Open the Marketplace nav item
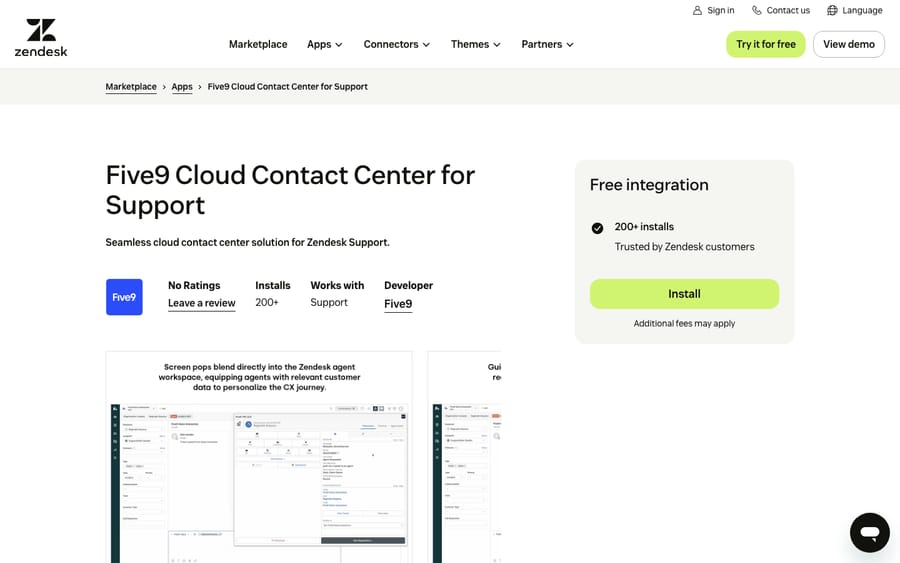Viewport: 900px width, 563px height. tap(258, 44)
